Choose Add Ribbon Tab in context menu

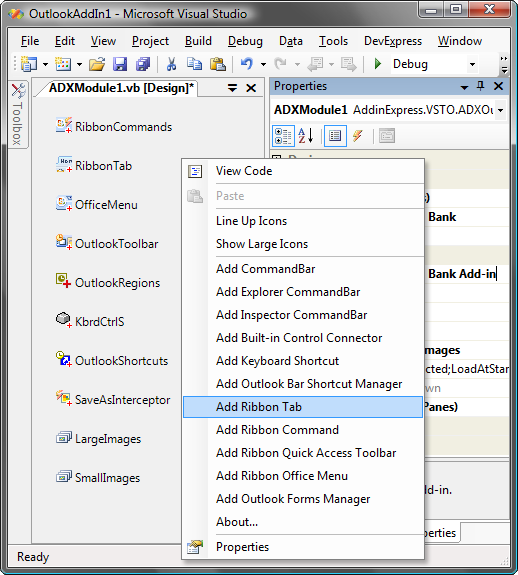(x=303, y=407)
